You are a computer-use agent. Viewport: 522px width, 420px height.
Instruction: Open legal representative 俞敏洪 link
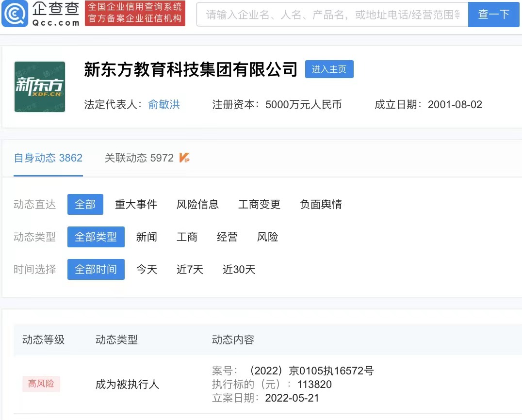click(x=164, y=104)
